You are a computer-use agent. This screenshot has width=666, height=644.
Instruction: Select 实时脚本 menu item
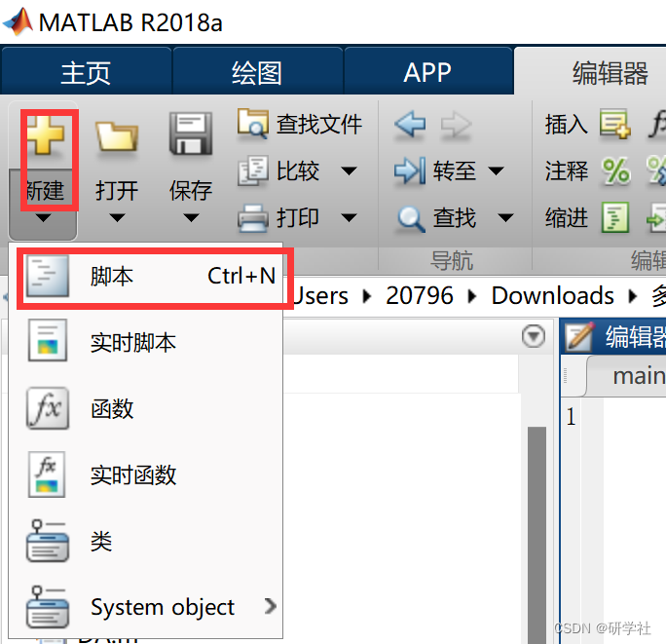(146, 342)
